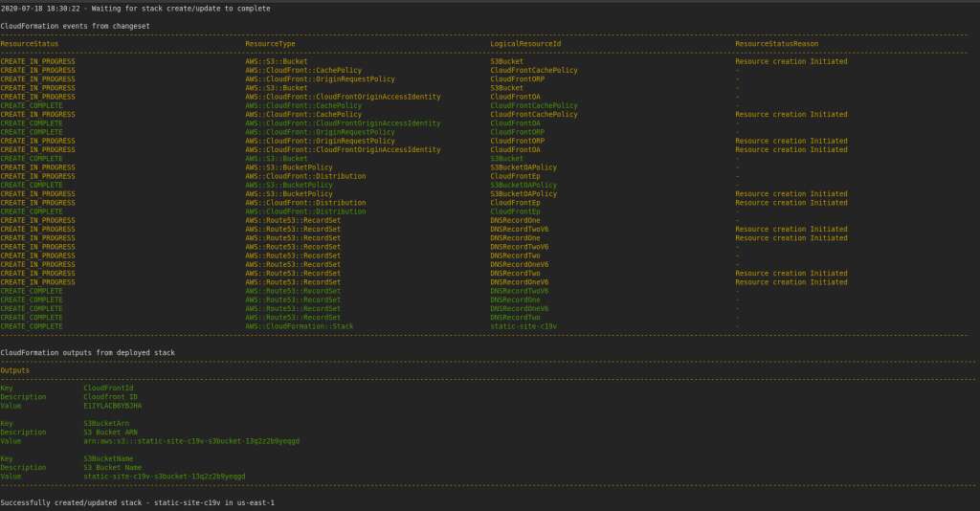Click the S3BucketName output value
Screen dimensions: 980x511
point(165,476)
